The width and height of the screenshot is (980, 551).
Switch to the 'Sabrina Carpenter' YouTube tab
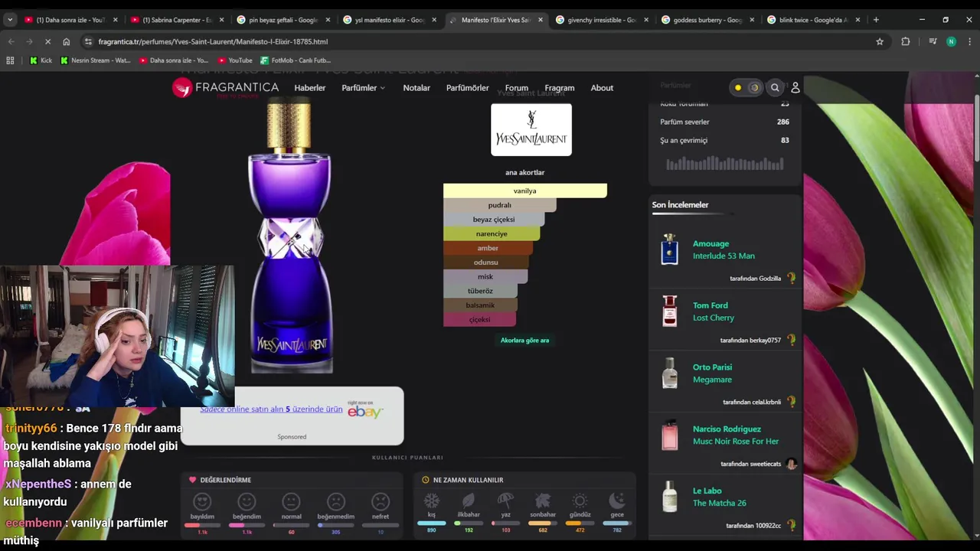click(177, 20)
